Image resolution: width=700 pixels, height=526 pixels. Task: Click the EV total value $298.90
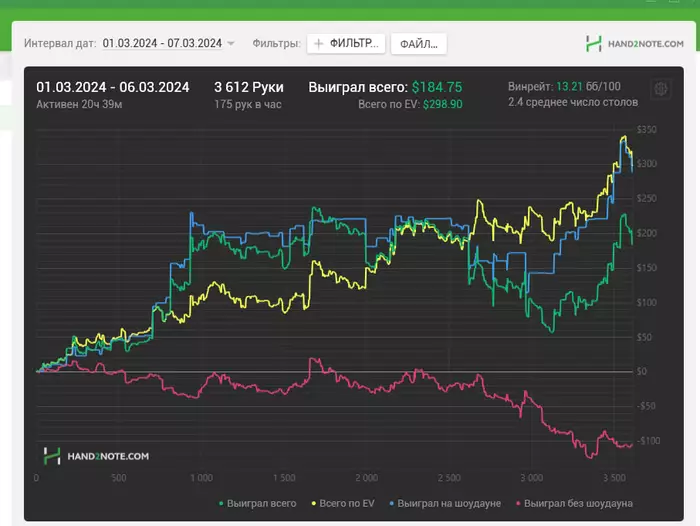[x=442, y=104]
